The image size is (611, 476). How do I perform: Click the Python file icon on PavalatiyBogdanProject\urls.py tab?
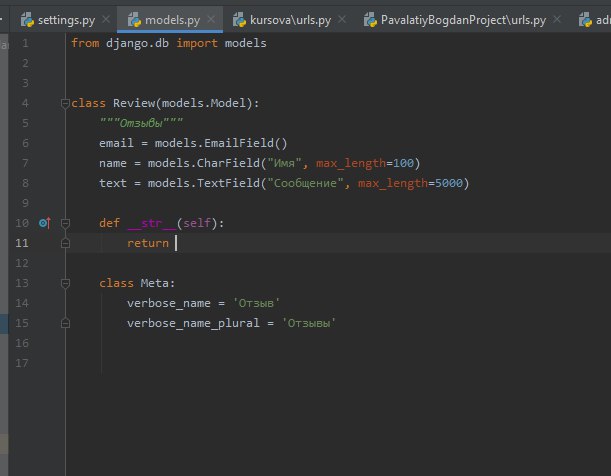click(370, 19)
